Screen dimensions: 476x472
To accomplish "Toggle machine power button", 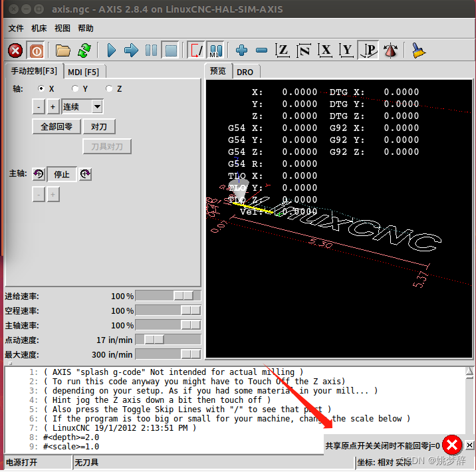I will (x=37, y=51).
